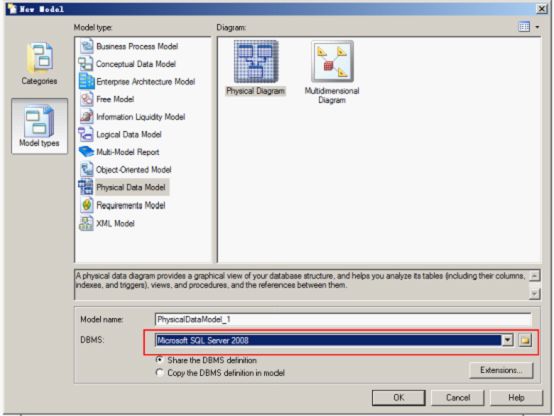
Task: Select Conceptual Data Model label
Action: [x=136, y=64]
